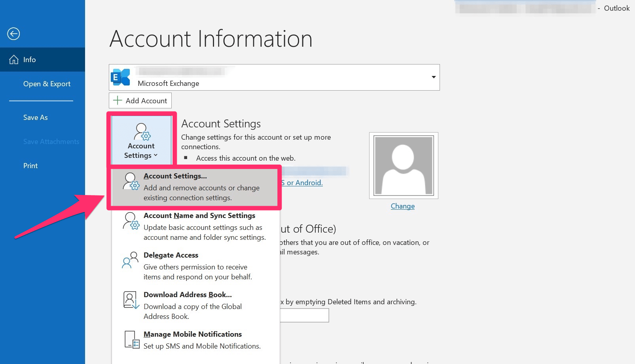
Task: Click the Save As option
Action: 35,117
